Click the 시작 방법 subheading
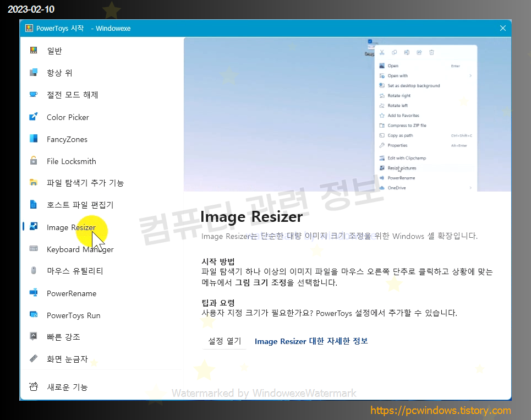This screenshot has height=420, width=531. click(218, 261)
